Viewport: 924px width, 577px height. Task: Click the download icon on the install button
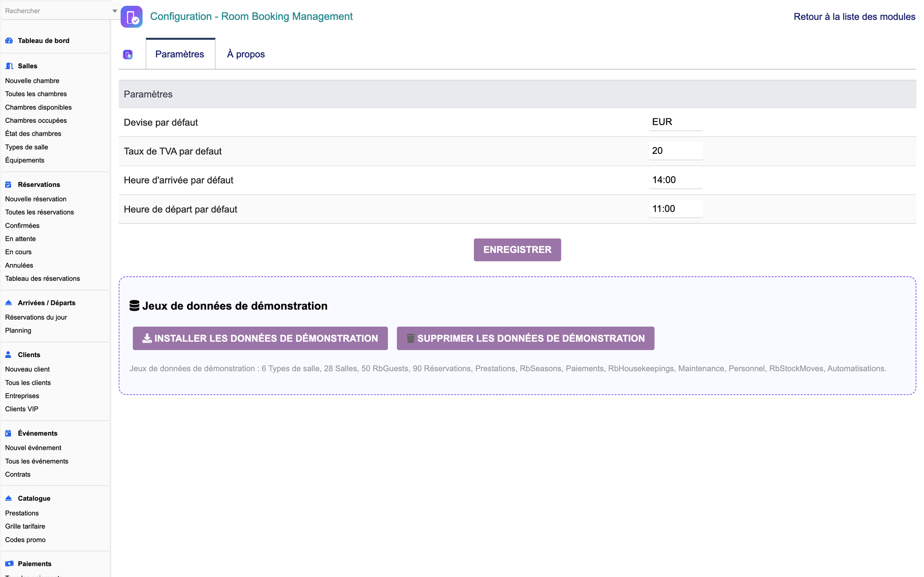147,338
